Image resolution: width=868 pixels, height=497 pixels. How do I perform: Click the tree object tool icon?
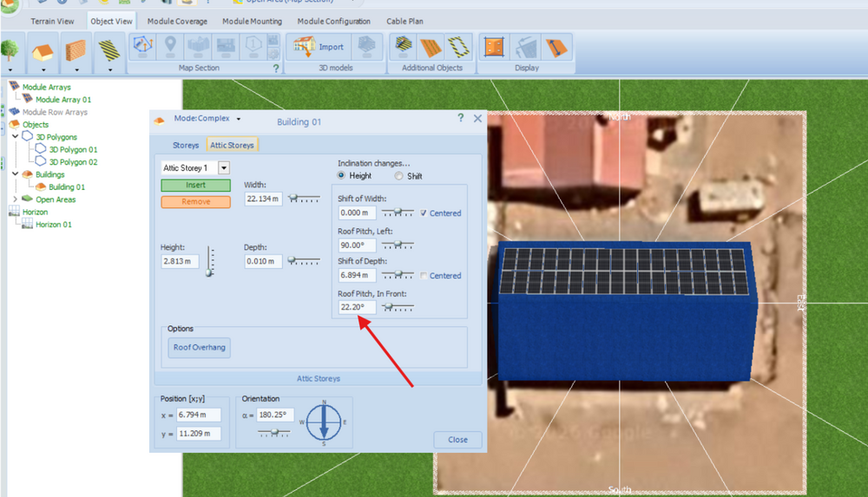pos(10,50)
